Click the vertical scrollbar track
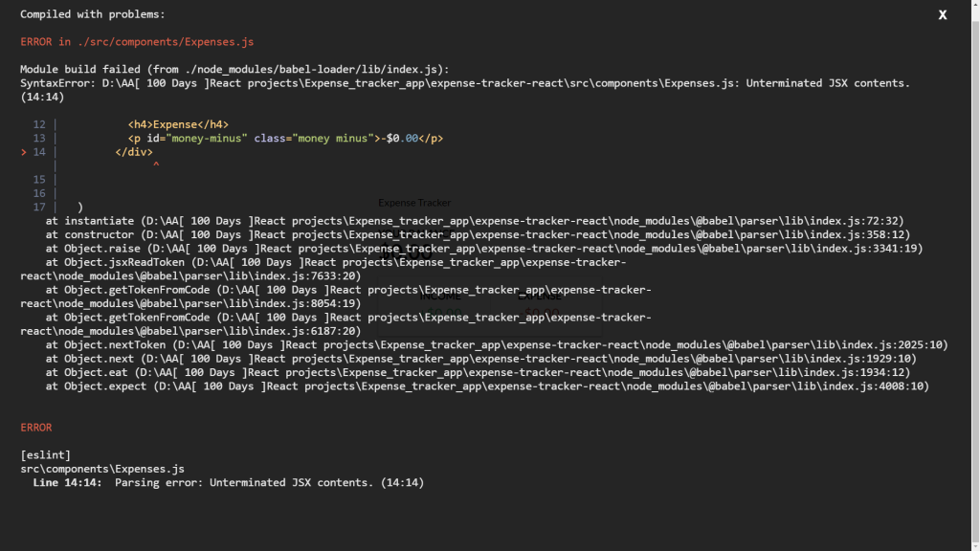Image resolution: width=980 pixels, height=551 pixels. click(975, 275)
